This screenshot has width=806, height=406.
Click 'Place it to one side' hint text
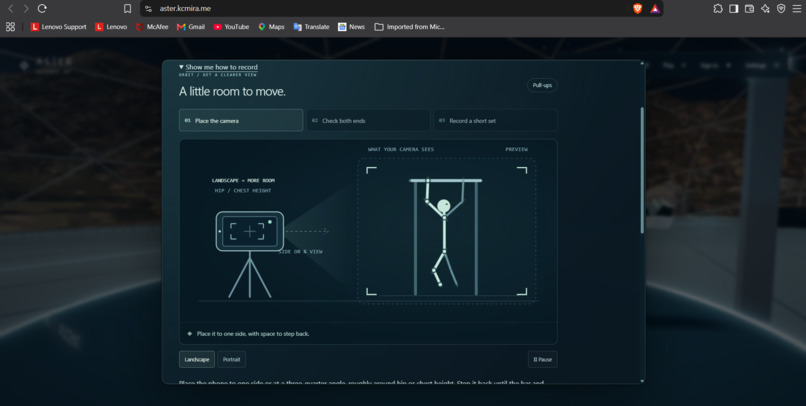click(x=253, y=334)
